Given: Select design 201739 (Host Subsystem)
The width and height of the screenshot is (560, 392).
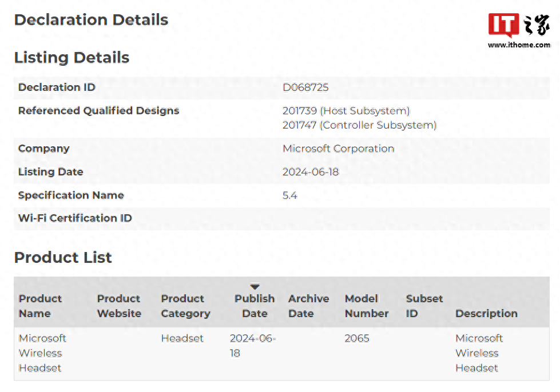Looking at the screenshot, I should point(346,111).
